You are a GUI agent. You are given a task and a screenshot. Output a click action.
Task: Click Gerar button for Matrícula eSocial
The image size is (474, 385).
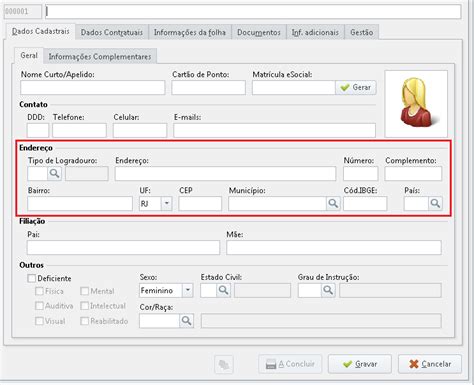click(x=356, y=87)
